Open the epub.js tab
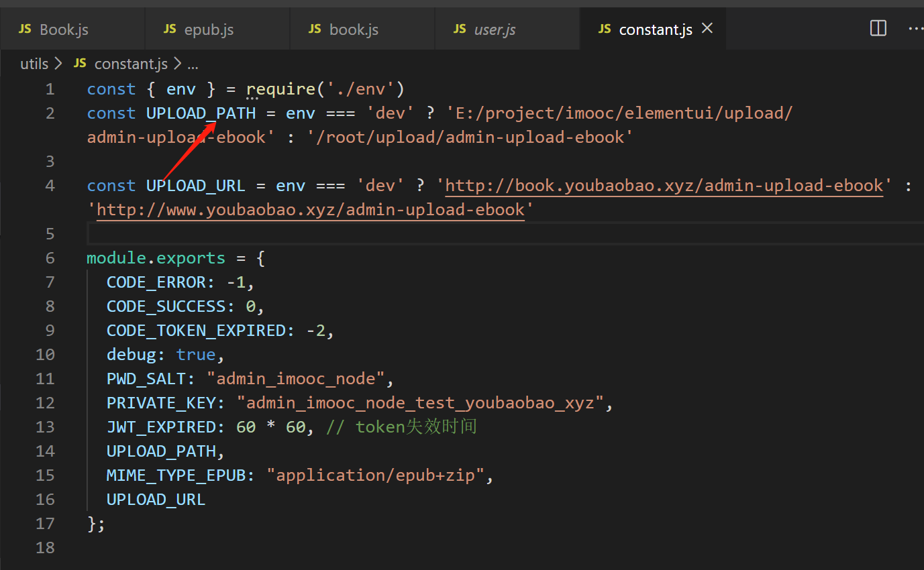This screenshot has height=570, width=924. point(209,30)
